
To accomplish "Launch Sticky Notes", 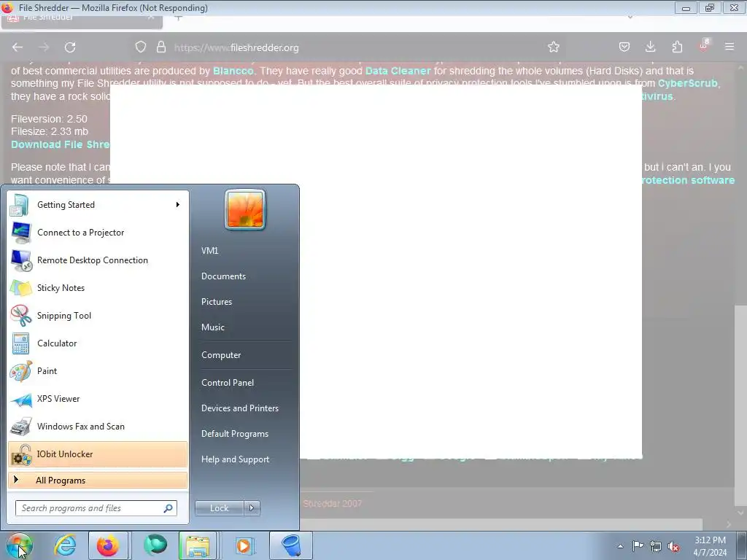I will (x=98, y=287).
